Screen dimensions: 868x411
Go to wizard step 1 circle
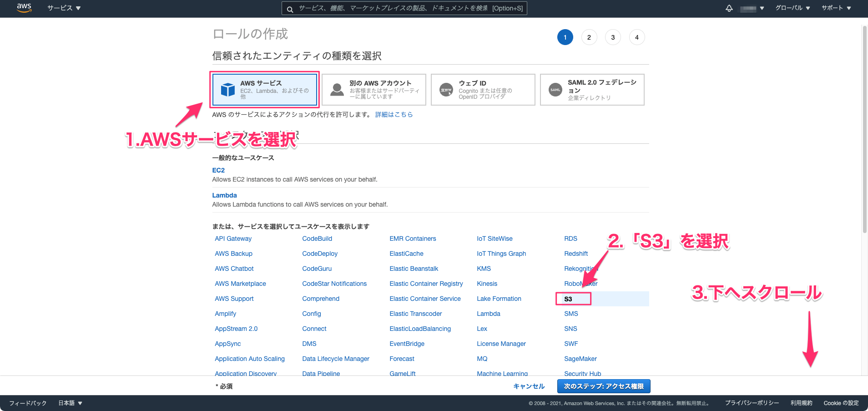tap(565, 37)
